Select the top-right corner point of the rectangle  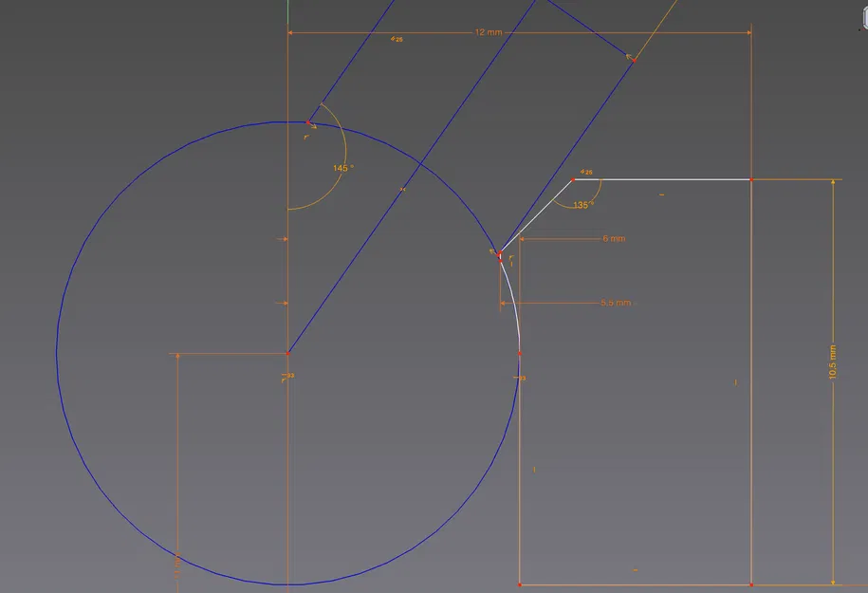[x=751, y=179]
